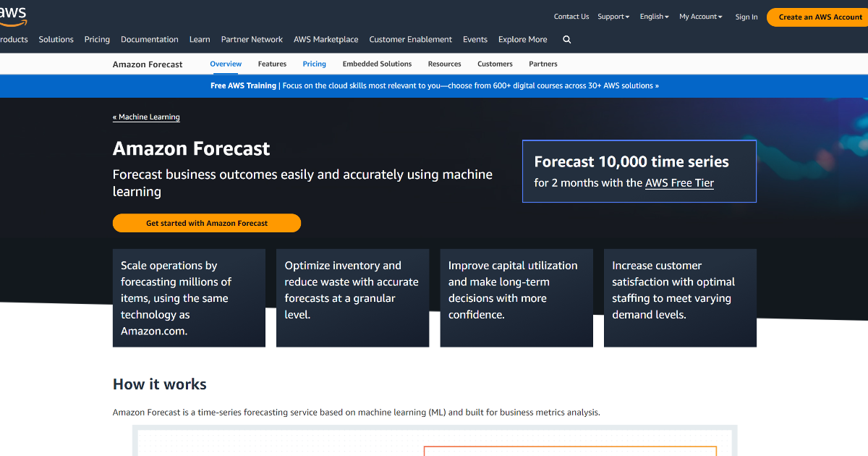Open the Partners tab
This screenshot has width=868, height=456.
pyautogui.click(x=542, y=64)
